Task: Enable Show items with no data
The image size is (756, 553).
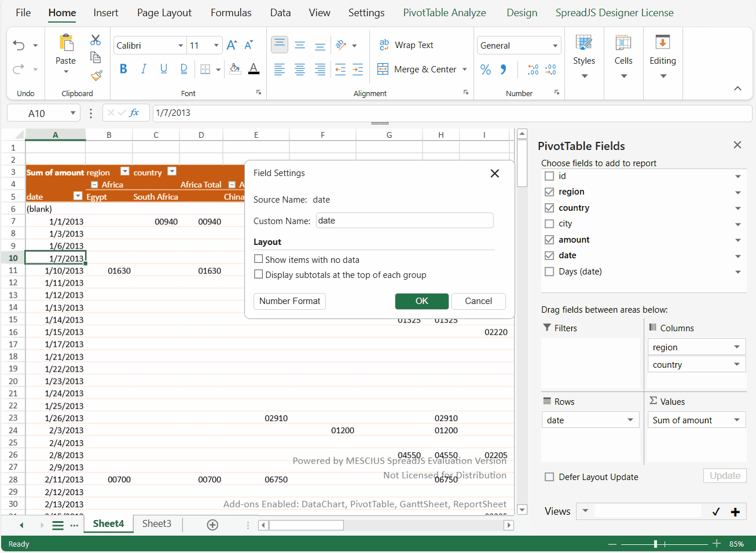Action: (x=259, y=259)
